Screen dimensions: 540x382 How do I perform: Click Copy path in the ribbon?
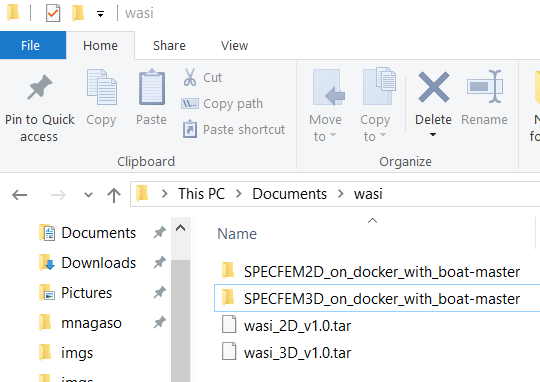[222, 104]
